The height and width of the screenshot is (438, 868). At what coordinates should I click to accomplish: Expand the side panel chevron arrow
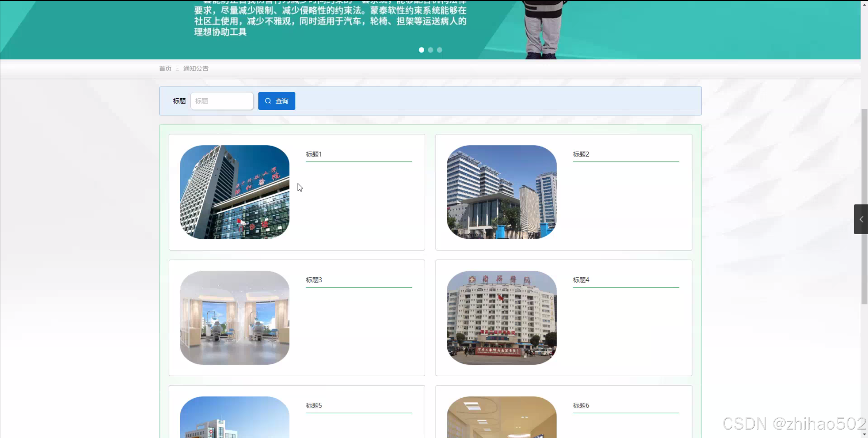click(x=861, y=219)
